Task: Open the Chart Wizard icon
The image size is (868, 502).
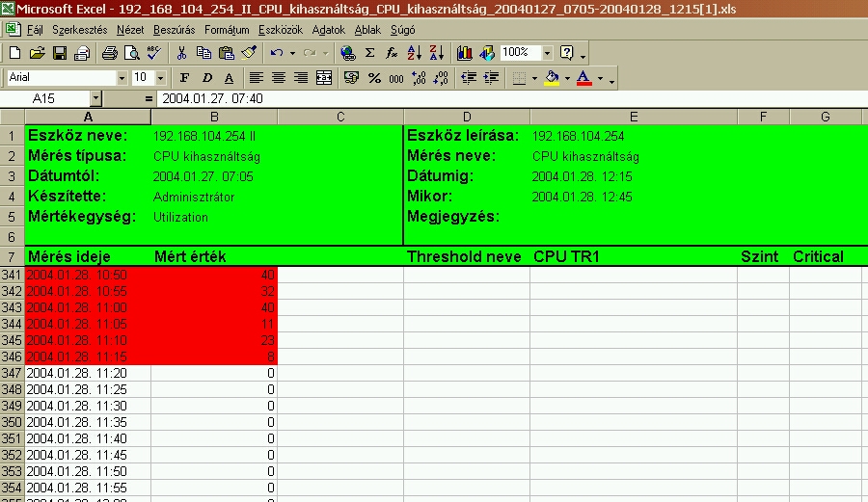Action: [465, 53]
